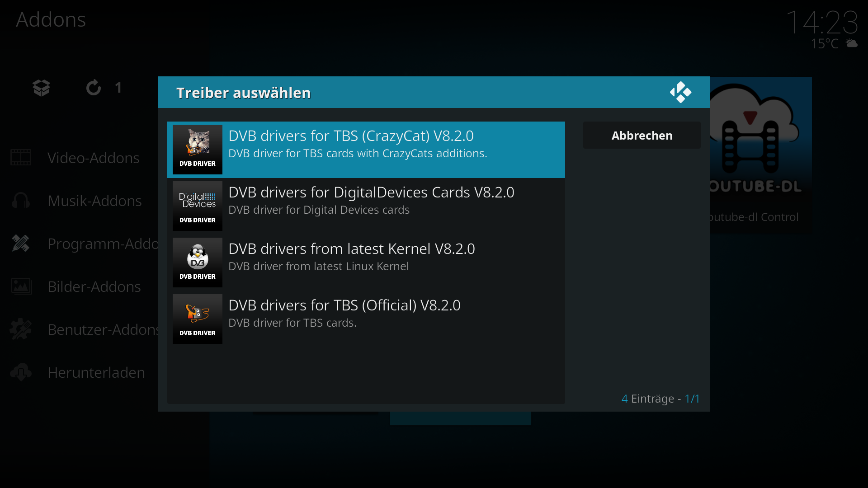Click the refresh updates icon
The height and width of the screenshot is (488, 868).
click(94, 88)
